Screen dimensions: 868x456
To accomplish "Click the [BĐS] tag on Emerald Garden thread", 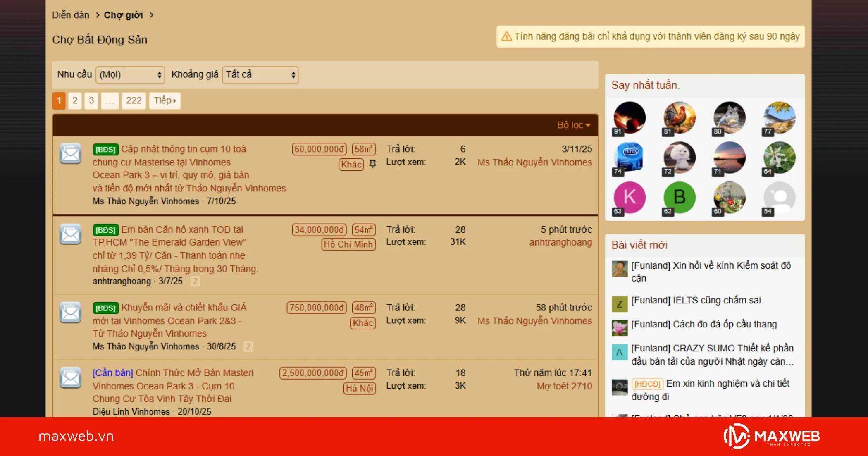I will click(x=105, y=230).
